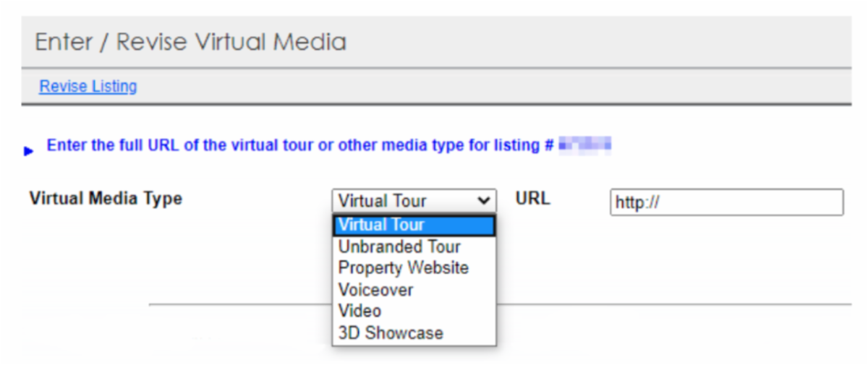Viewport: 868px width, 365px height.
Task: Click the URL label text
Action: tap(532, 198)
